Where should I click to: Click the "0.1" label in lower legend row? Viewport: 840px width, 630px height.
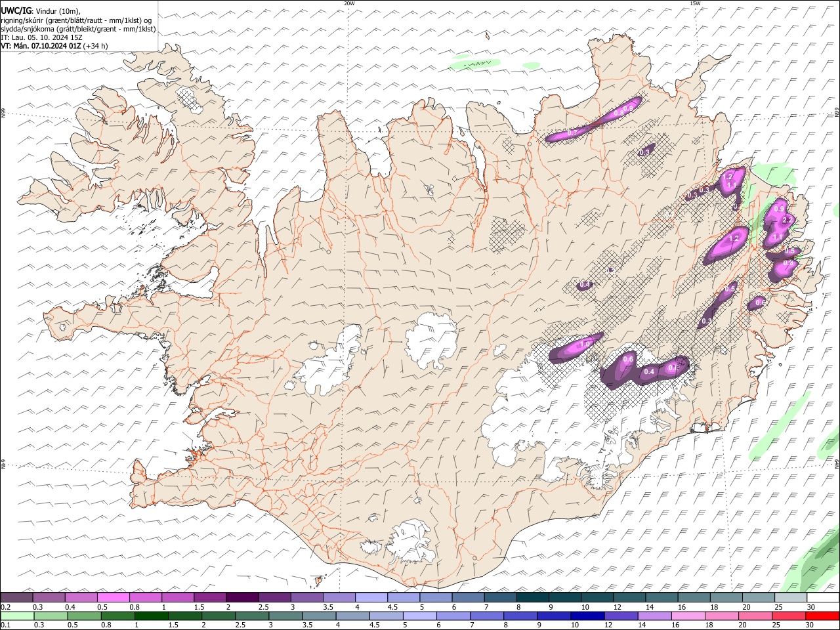click(x=6, y=625)
